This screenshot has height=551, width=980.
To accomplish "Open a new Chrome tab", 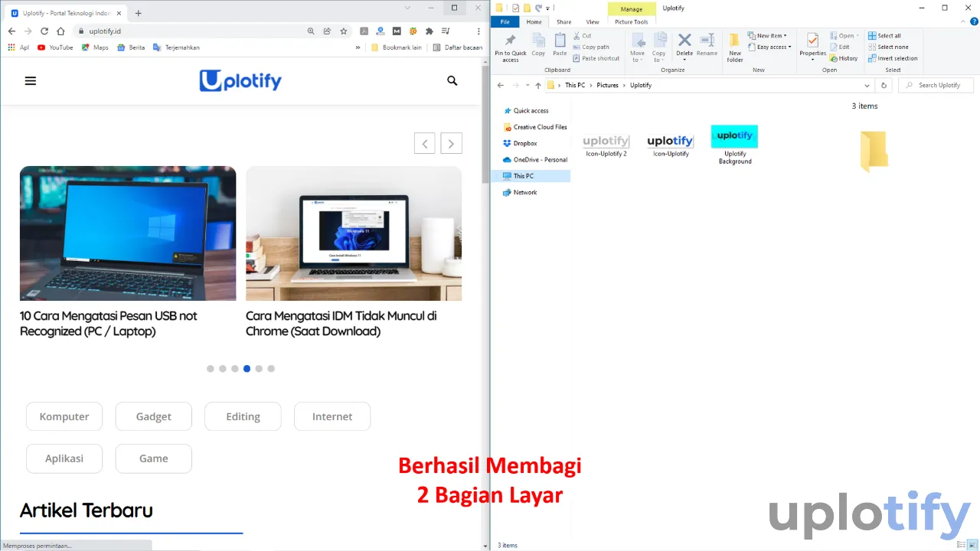I will pos(138,13).
